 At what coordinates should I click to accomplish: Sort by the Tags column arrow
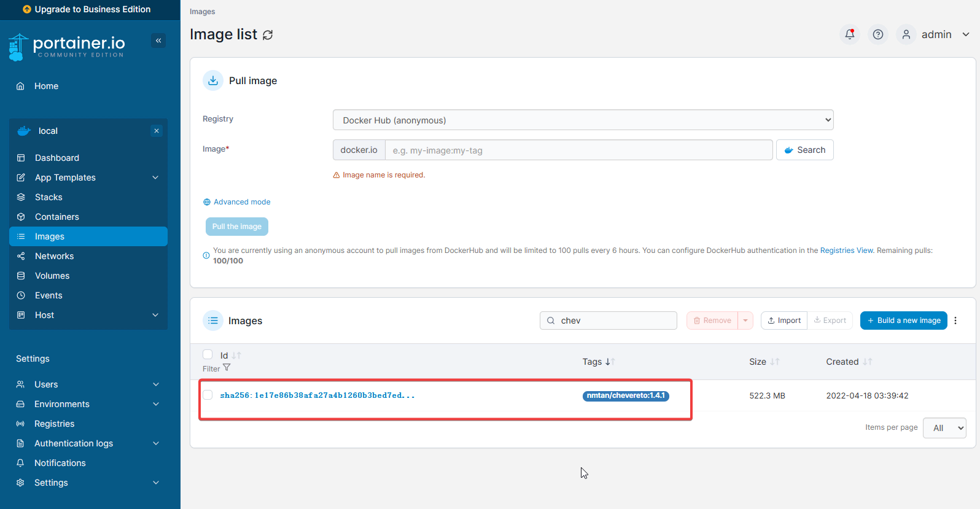click(x=610, y=362)
